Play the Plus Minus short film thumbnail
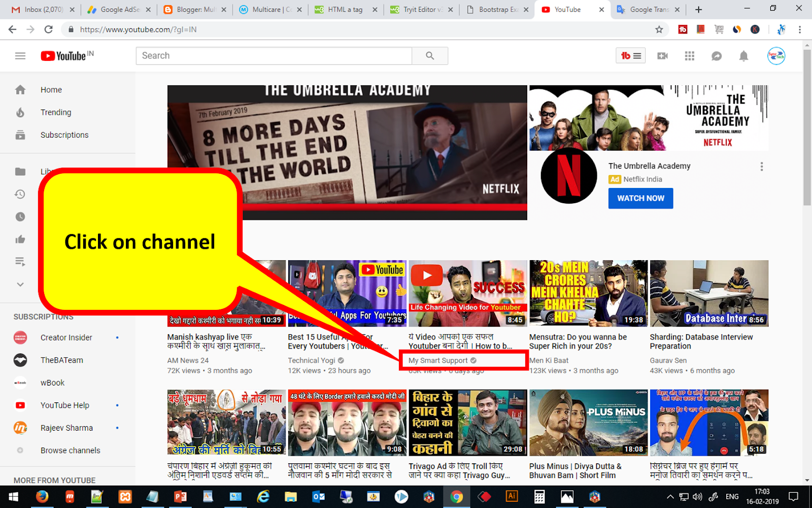Screen dimensions: 812x508 [588, 423]
